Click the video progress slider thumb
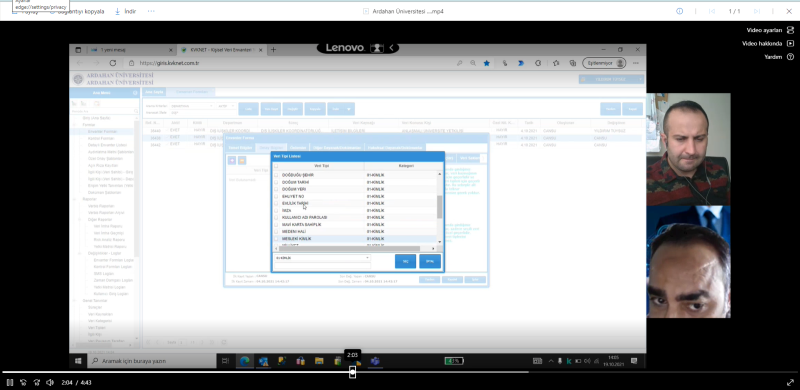The image size is (800, 390). pyautogui.click(x=353, y=372)
